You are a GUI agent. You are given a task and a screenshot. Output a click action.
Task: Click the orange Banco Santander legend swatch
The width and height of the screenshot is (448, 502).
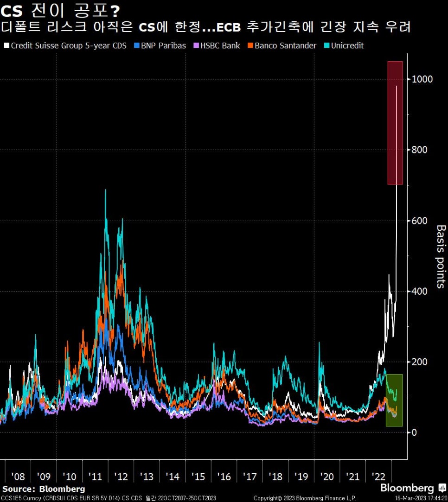point(250,46)
